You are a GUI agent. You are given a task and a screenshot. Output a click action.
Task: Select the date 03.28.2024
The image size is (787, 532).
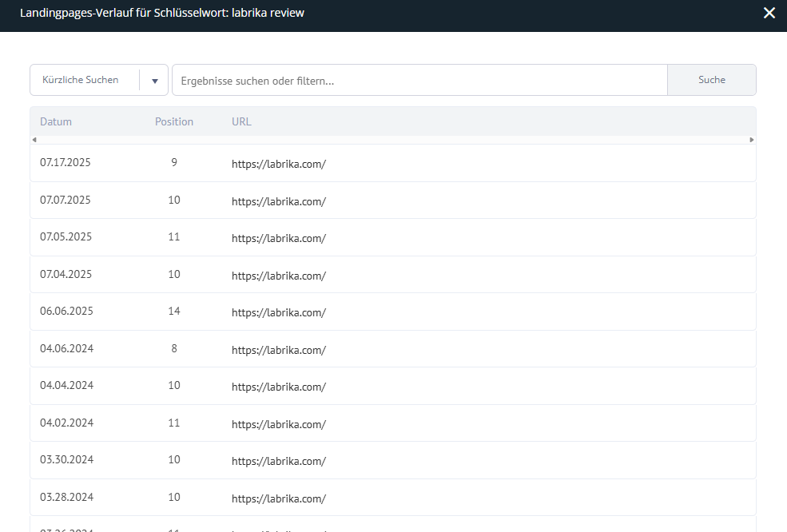point(67,497)
